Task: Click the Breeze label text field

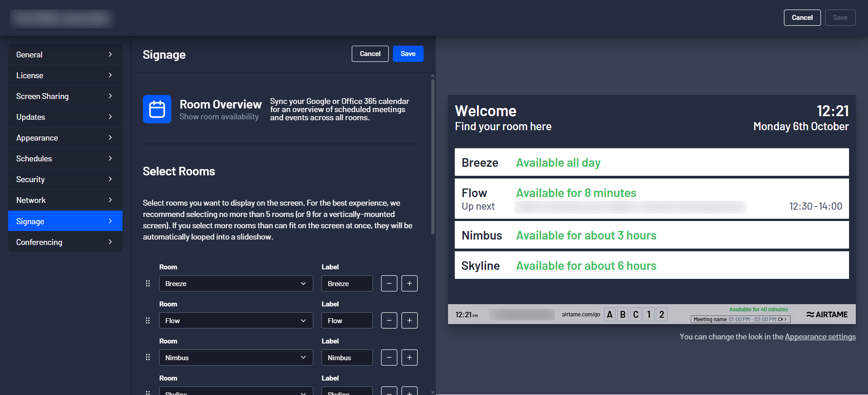Action: [x=347, y=283]
